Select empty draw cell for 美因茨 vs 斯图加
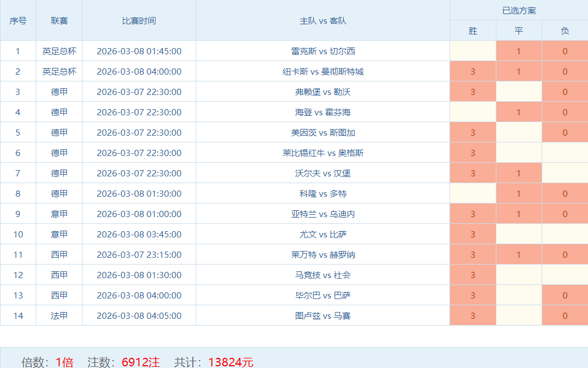 518,132
